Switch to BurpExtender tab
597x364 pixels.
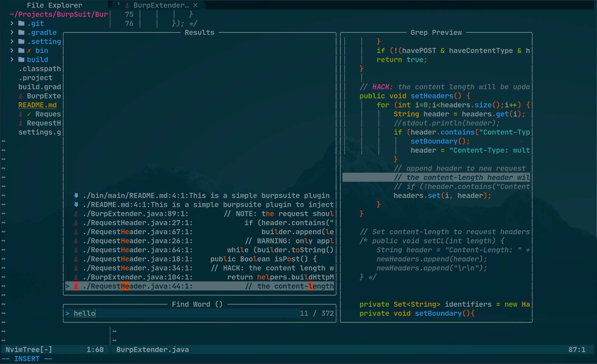click(161, 5)
